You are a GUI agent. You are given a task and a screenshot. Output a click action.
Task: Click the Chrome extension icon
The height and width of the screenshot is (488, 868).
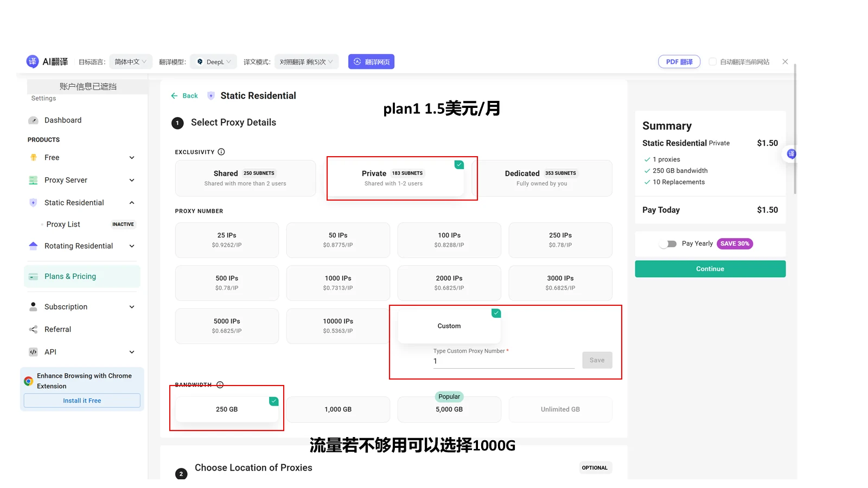coord(29,381)
